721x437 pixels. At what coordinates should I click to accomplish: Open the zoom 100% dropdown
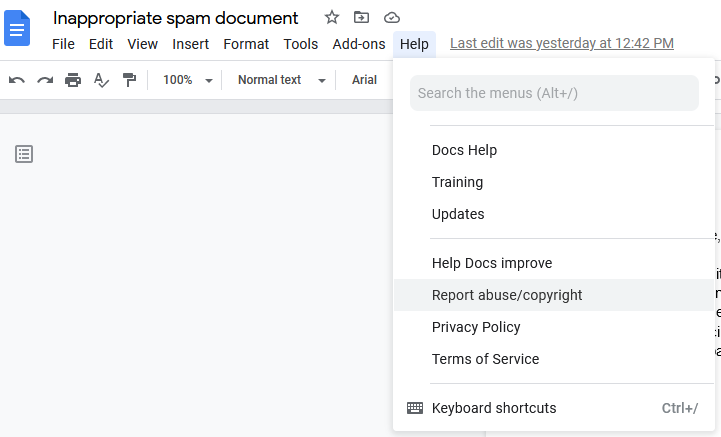187,80
